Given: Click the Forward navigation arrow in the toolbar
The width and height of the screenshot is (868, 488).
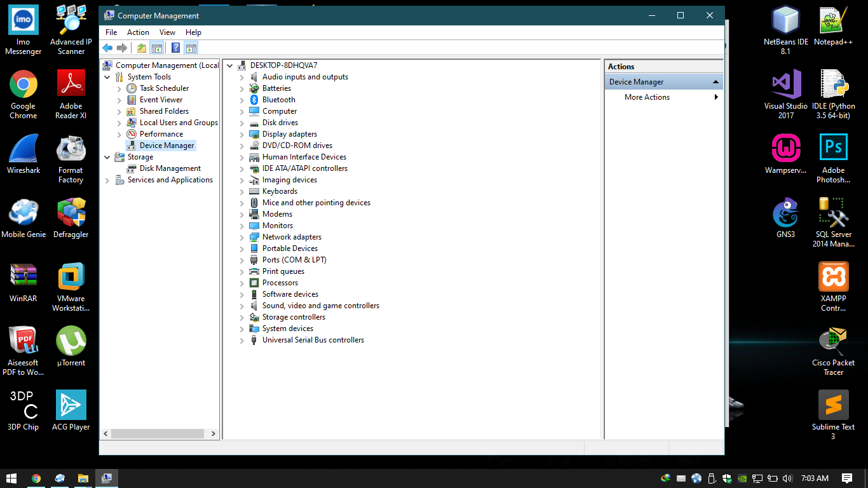Looking at the screenshot, I should tap(122, 48).
